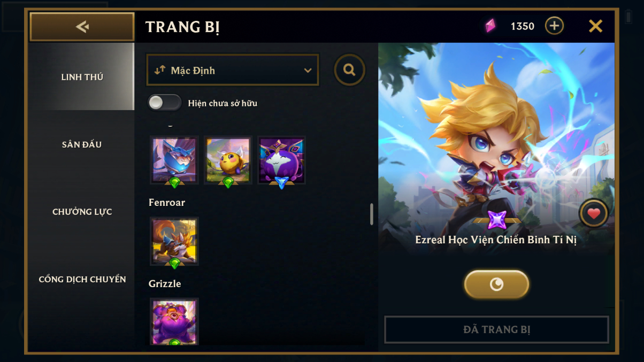This screenshot has width=644, height=362.
Task: Close the Trang Bị window
Action: coord(595,26)
